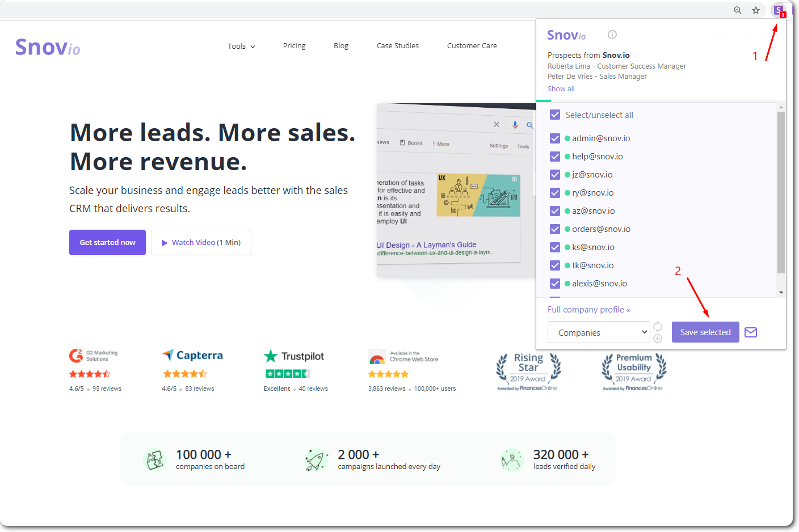Click the leads verified daily icon
The height and width of the screenshot is (532, 799).
coord(512,460)
